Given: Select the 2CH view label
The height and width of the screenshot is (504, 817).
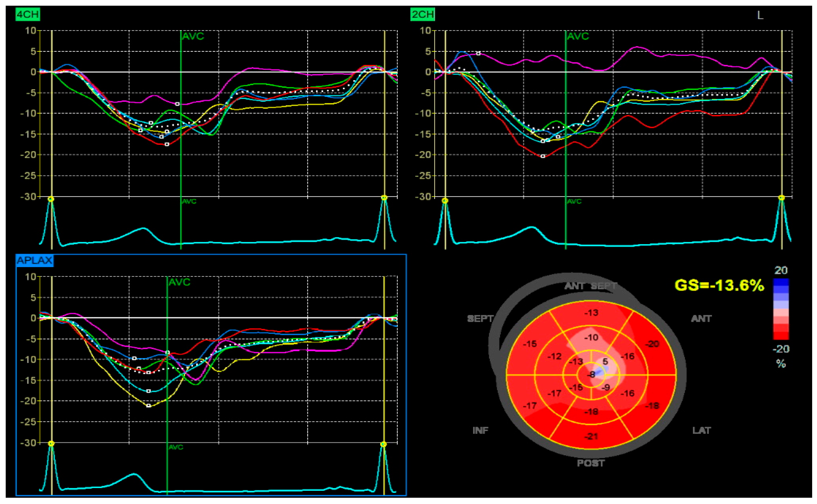Looking at the screenshot, I should click(422, 15).
